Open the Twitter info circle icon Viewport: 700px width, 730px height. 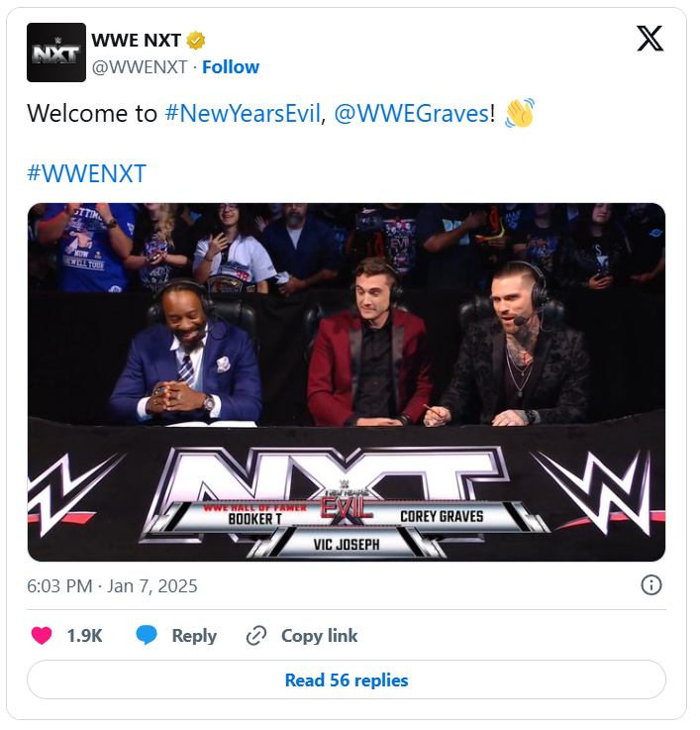(x=651, y=585)
